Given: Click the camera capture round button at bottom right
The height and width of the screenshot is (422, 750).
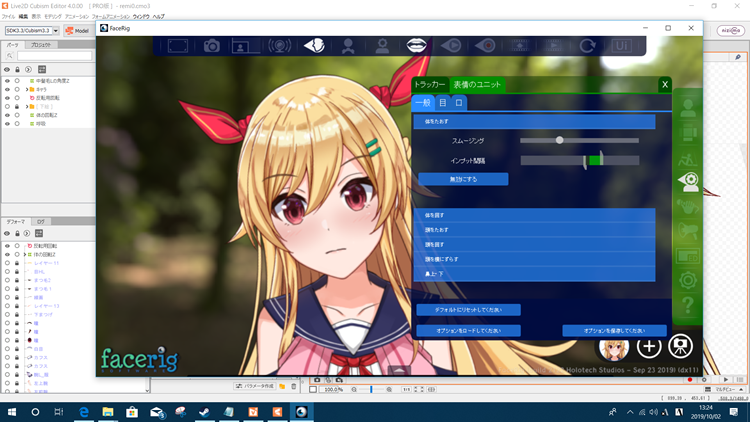Looking at the screenshot, I should click(680, 346).
